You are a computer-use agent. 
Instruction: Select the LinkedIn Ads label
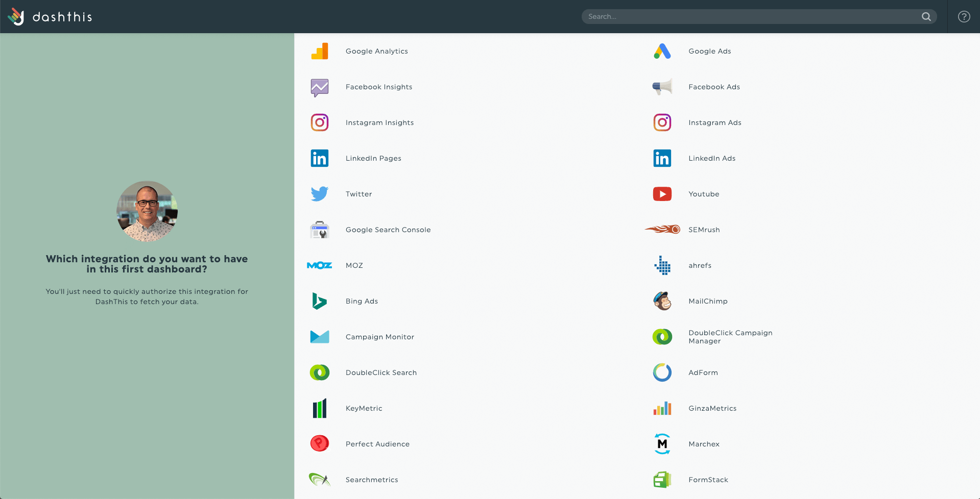(712, 158)
